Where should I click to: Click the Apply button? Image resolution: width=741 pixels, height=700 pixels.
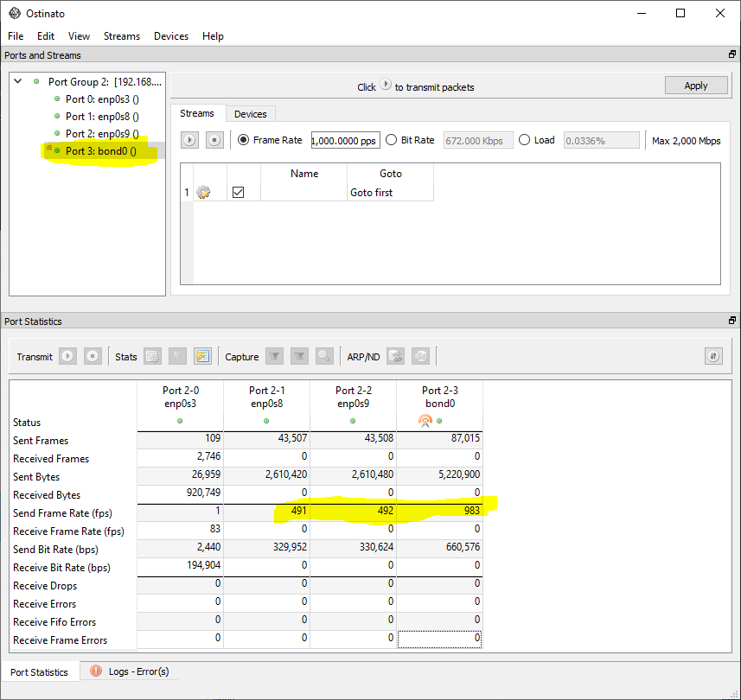coord(696,85)
